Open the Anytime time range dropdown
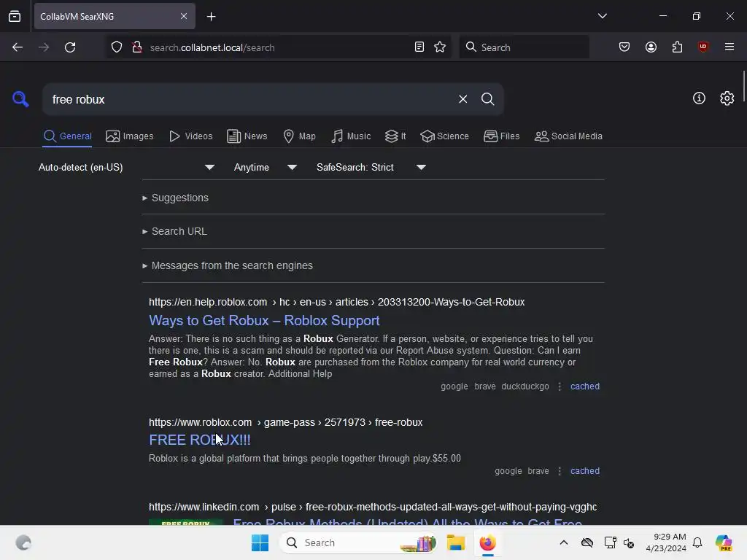 [266, 167]
